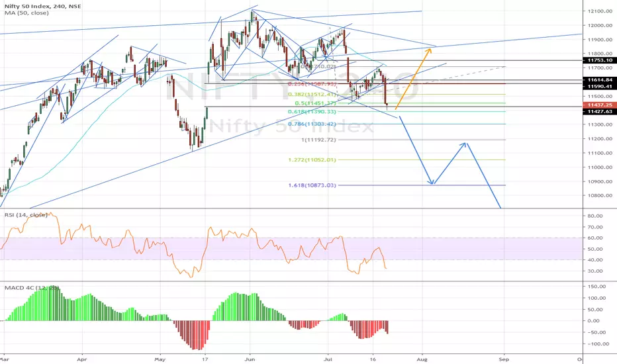The image size is (617, 364).
Task: Click the 'Nifty 50 Index, 240, NSE' chart title
Action: (x=43, y=7)
